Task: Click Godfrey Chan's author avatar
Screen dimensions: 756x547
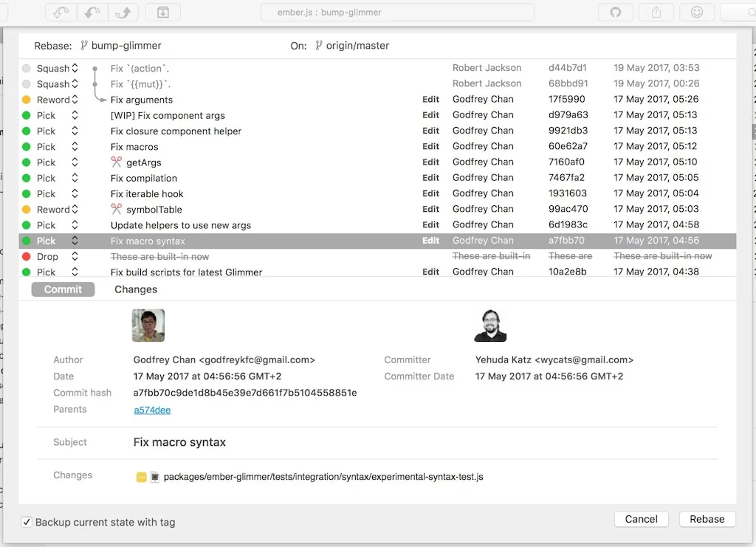Action: (148, 325)
